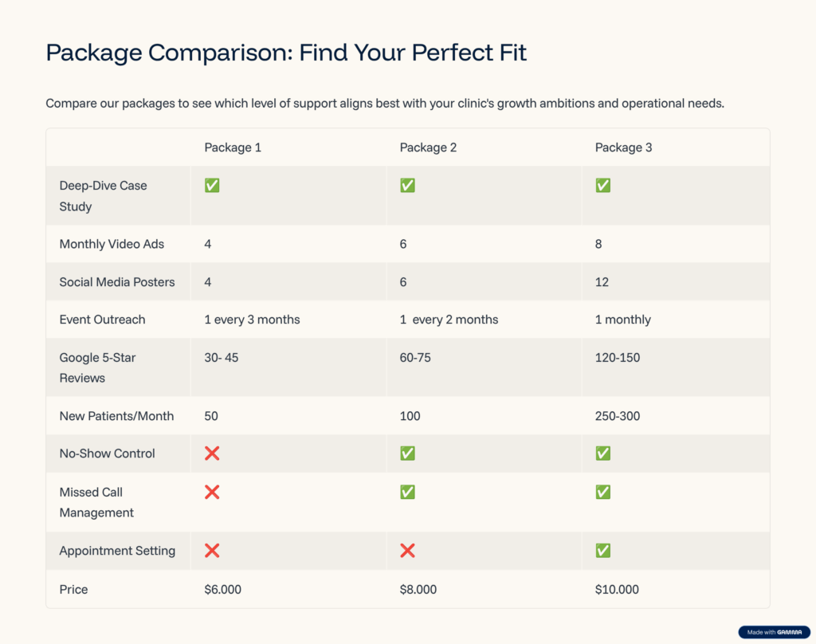Select the Package 3 column header
This screenshot has height=644, width=816.
623,148
